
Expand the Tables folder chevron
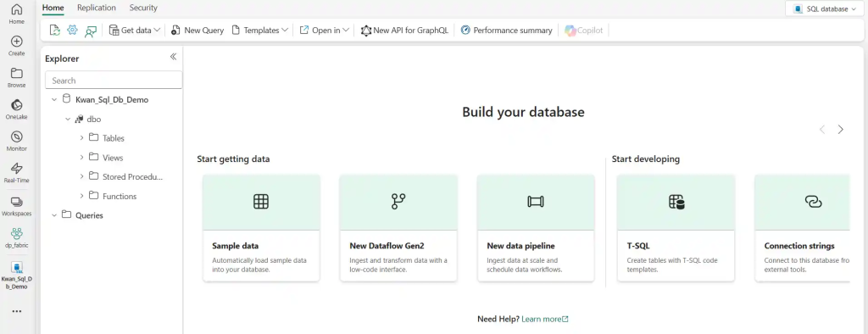click(x=81, y=138)
